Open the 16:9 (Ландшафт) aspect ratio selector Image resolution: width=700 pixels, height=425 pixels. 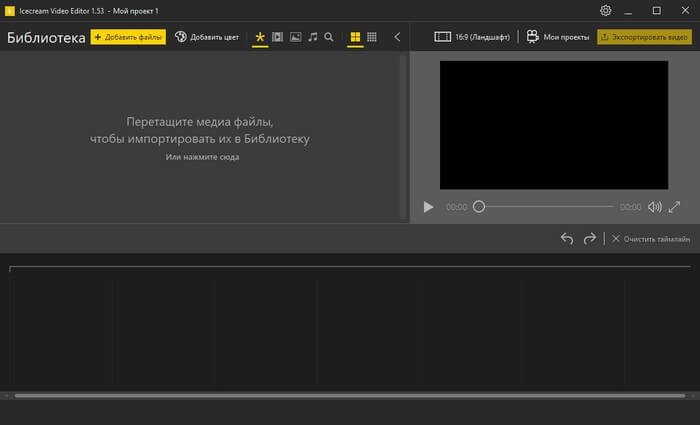[472, 37]
